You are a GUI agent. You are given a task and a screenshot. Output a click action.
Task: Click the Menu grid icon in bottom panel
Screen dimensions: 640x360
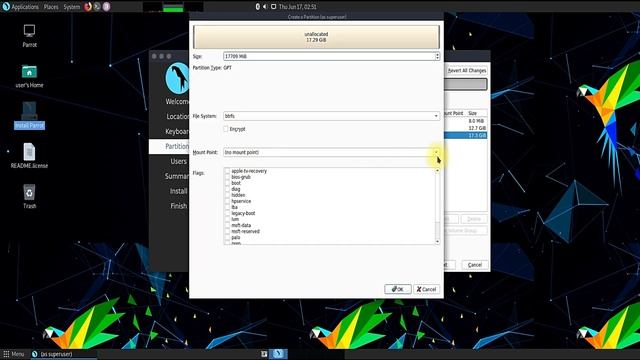(6, 354)
